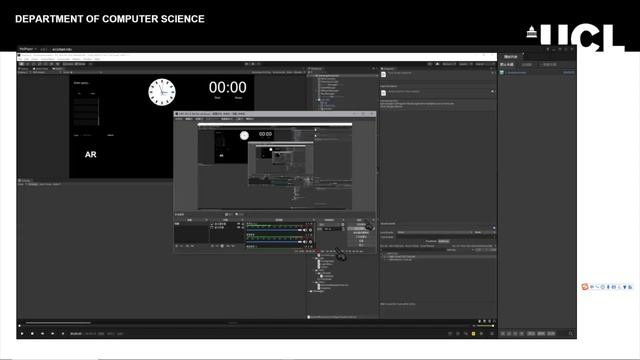
Task: Switch to the Unity Console tab
Action: [x=25, y=180]
